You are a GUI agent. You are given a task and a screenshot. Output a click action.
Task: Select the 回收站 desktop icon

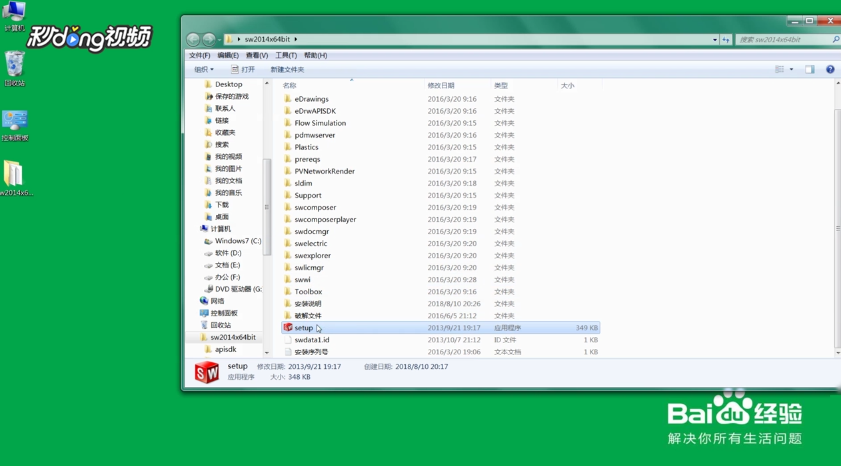click(14, 69)
